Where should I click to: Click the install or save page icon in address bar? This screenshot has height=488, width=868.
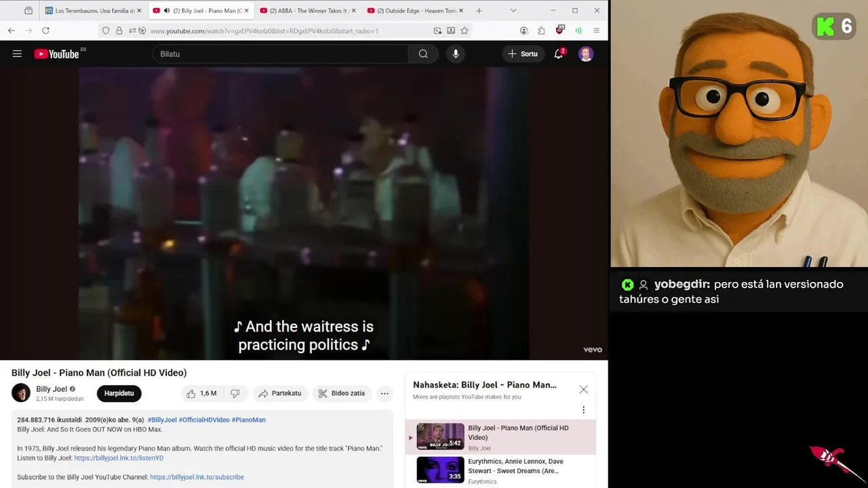point(451,30)
